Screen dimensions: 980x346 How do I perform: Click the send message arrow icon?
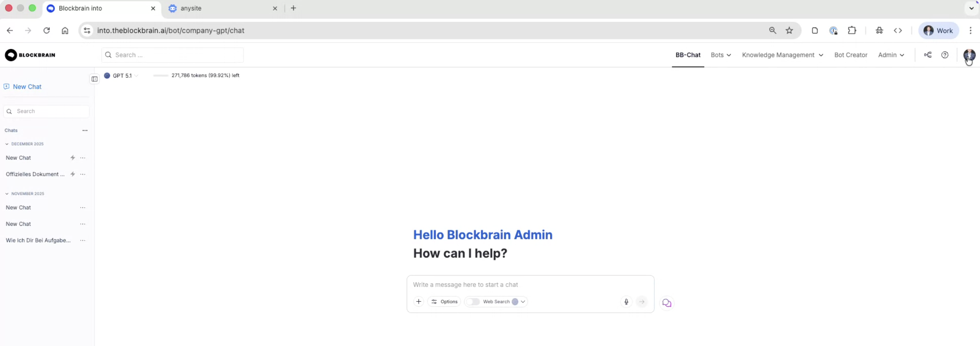point(642,302)
